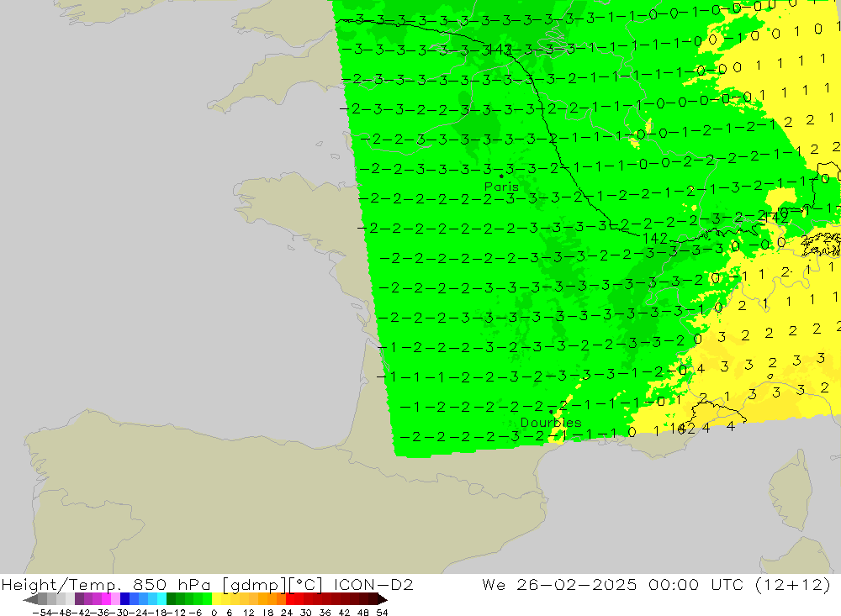The height and width of the screenshot is (616, 841).
Task: Click the 142 contour label below Paris row
Action: 654,238
